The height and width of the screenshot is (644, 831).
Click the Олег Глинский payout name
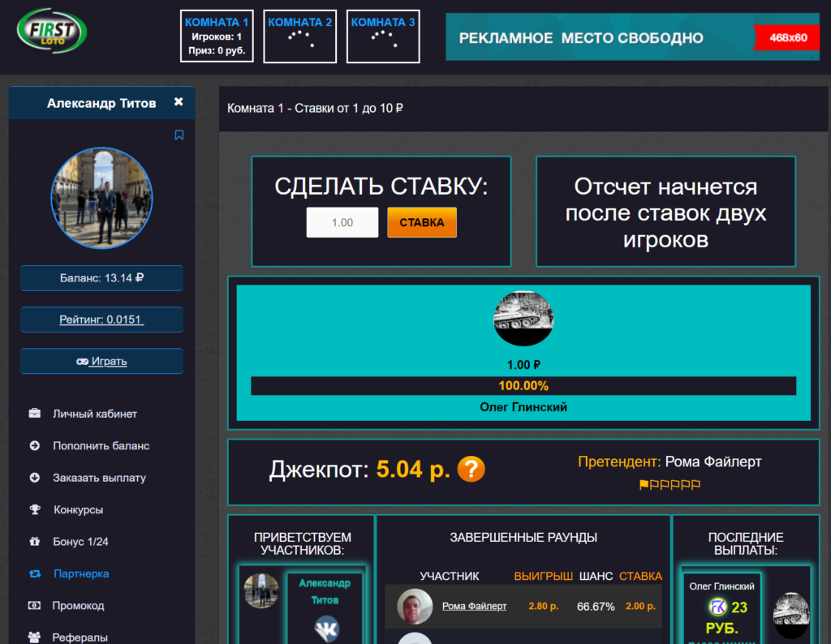(x=721, y=586)
